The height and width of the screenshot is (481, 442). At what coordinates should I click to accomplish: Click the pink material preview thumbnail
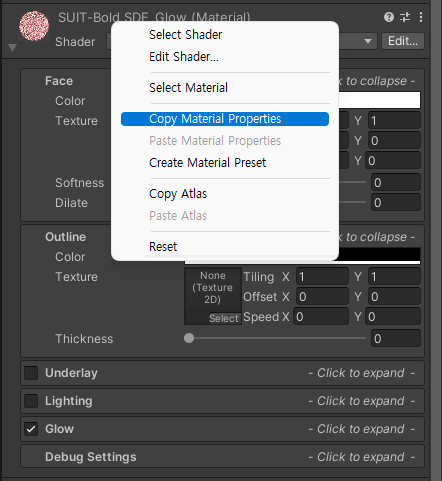[x=34, y=26]
